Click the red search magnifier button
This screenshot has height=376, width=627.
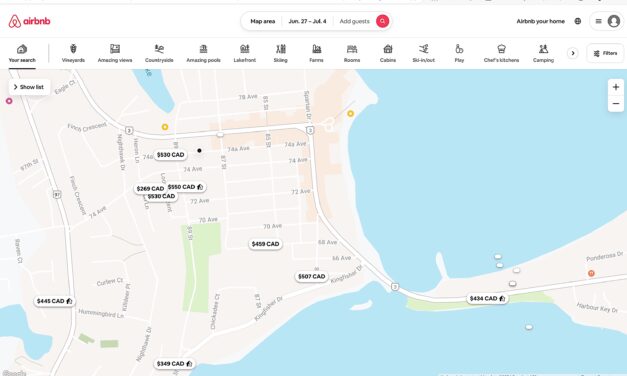click(382, 21)
